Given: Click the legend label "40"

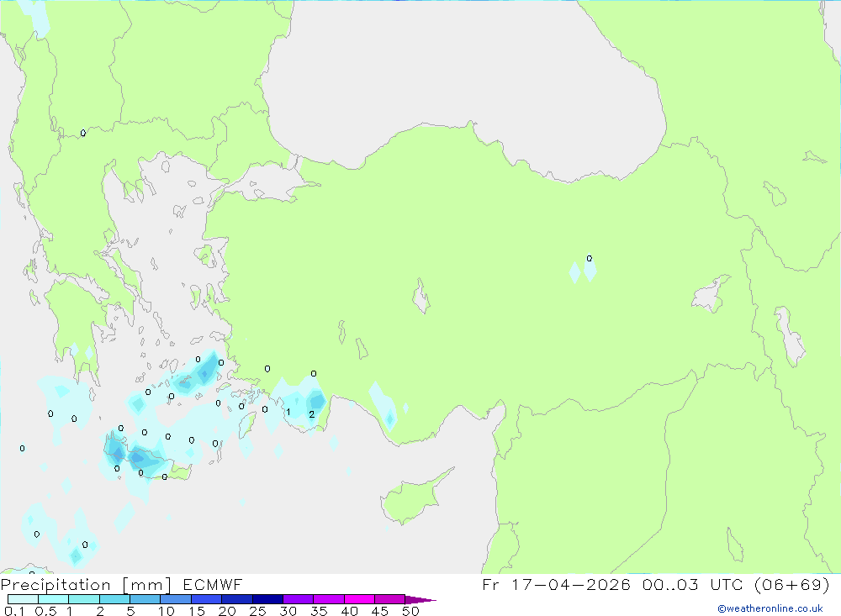Looking at the screenshot, I should [350, 611].
